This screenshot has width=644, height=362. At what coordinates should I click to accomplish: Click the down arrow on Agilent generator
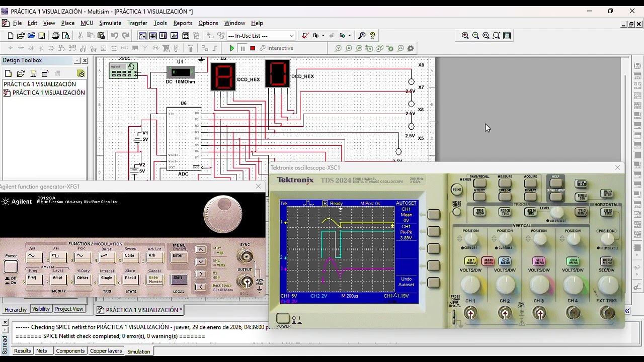(x=200, y=261)
